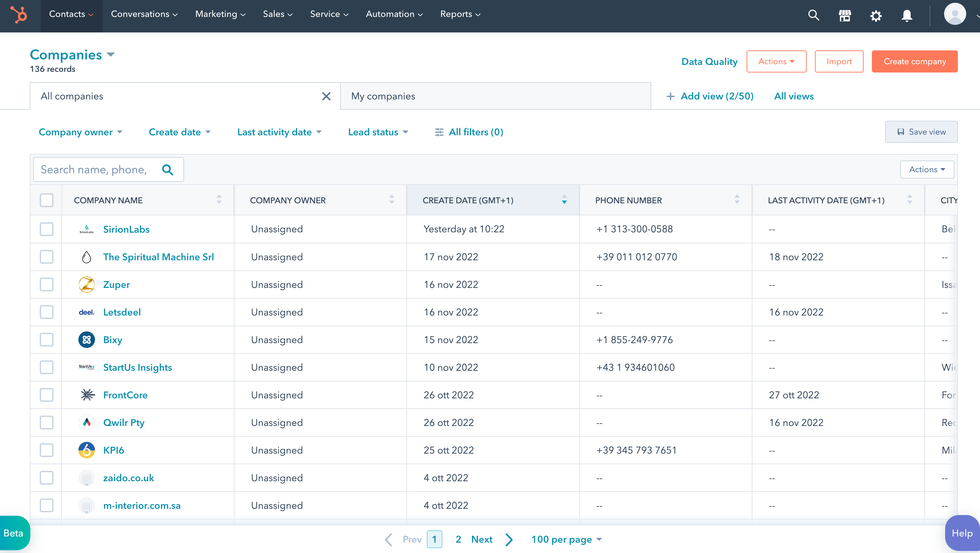980x553 pixels.
Task: Click the Search name, phone input field
Action: click(108, 169)
